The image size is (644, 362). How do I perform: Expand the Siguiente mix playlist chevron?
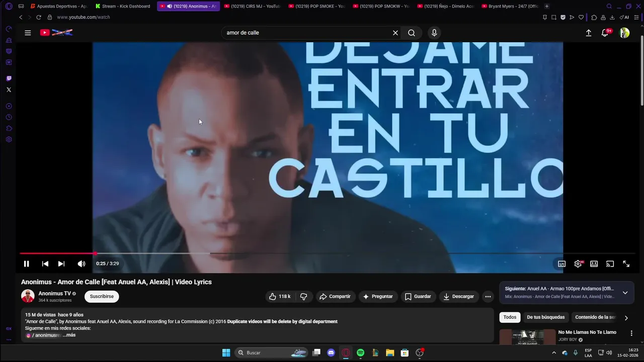[x=625, y=293]
